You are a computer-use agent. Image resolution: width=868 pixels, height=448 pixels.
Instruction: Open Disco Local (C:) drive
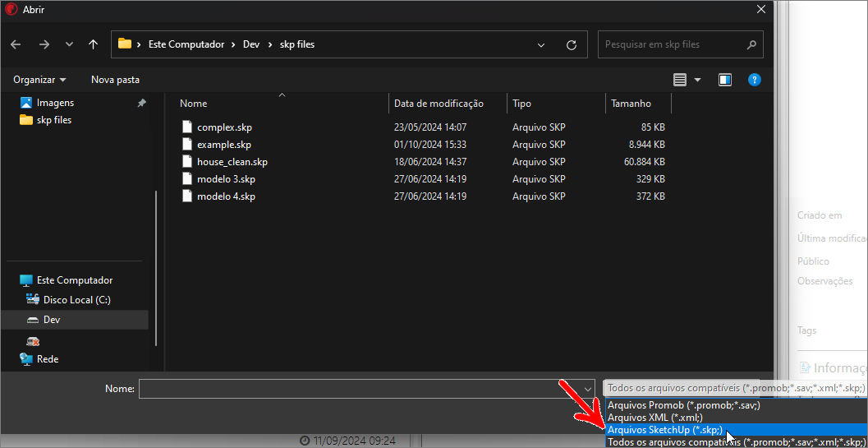pyautogui.click(x=77, y=300)
